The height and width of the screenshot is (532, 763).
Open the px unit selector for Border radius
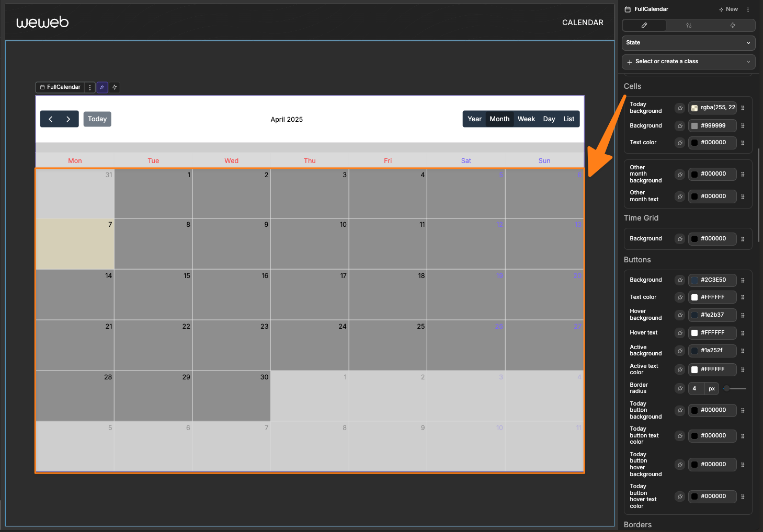[x=711, y=388]
